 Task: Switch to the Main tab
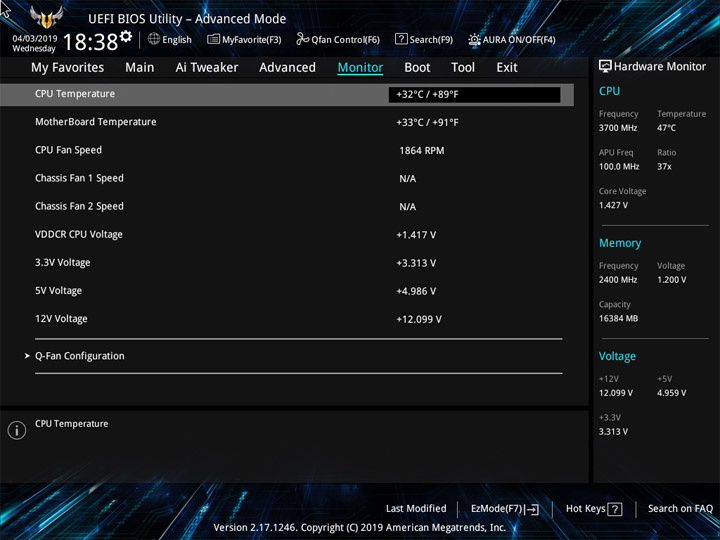tap(140, 68)
